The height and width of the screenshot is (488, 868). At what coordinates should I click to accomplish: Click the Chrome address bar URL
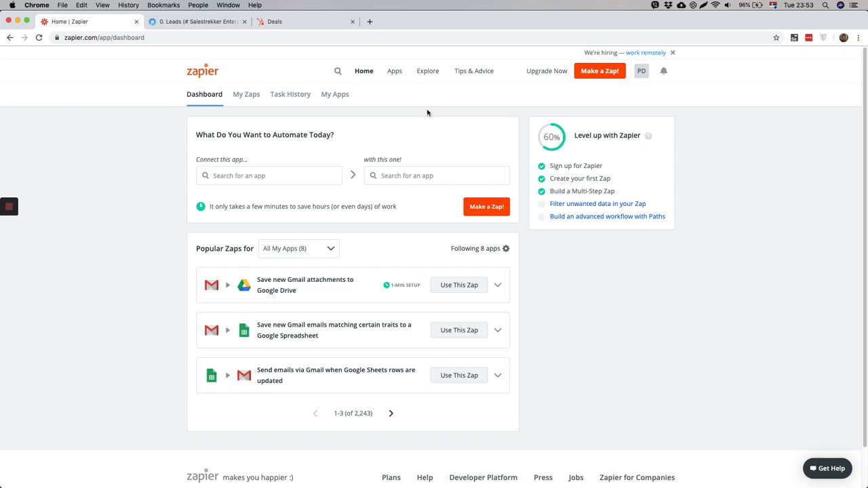[x=104, y=37]
